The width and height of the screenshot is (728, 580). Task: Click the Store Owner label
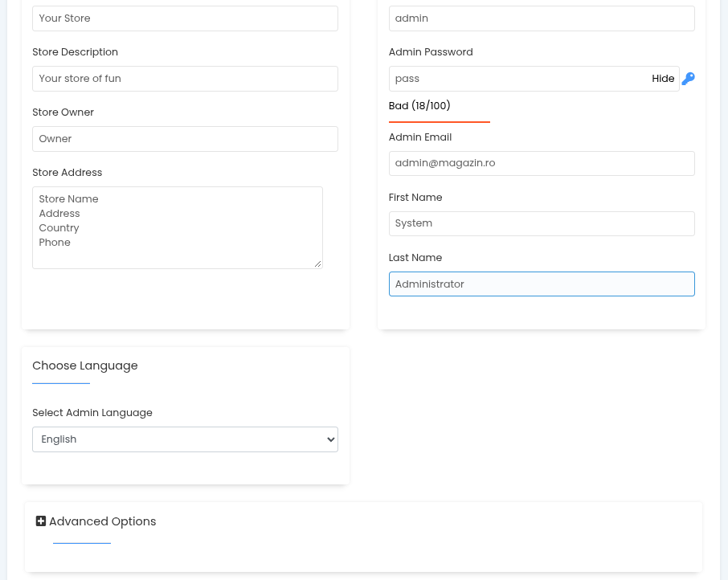click(x=63, y=112)
